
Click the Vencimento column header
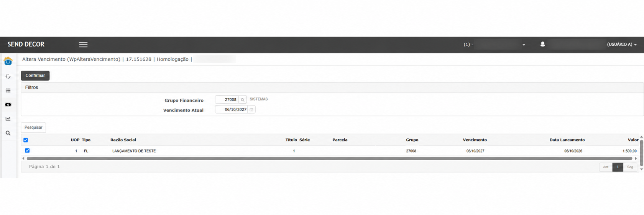(475, 140)
